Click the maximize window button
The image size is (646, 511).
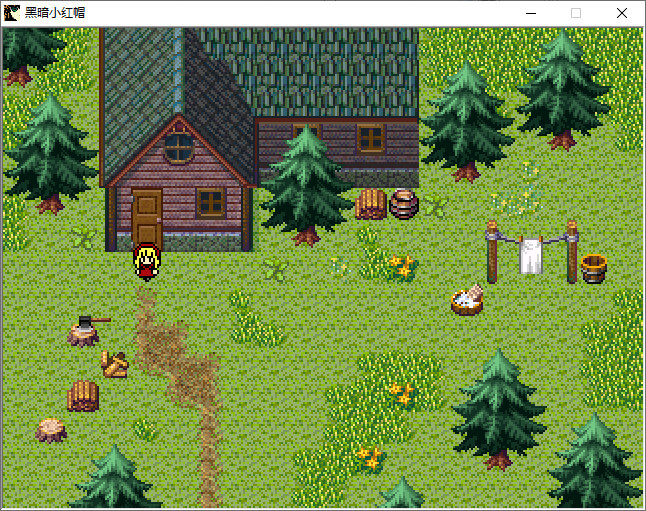(x=575, y=13)
